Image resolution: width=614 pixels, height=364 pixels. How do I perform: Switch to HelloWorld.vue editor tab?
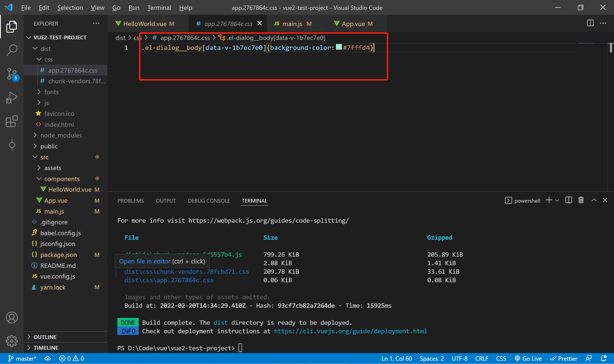click(x=148, y=24)
